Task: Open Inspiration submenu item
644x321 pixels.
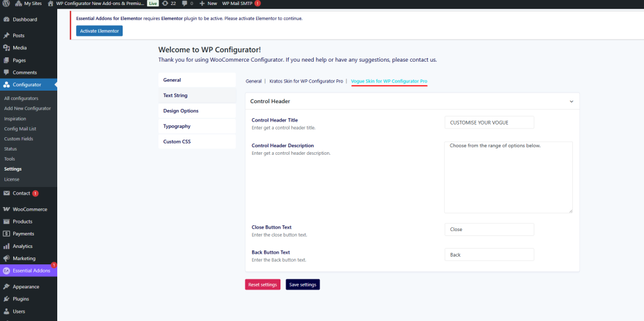Action: 15,119
